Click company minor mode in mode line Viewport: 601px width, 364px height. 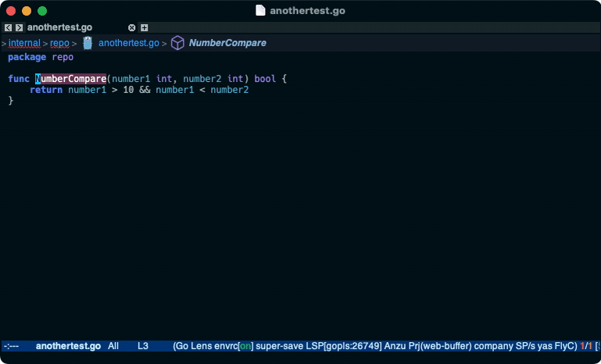(493, 346)
